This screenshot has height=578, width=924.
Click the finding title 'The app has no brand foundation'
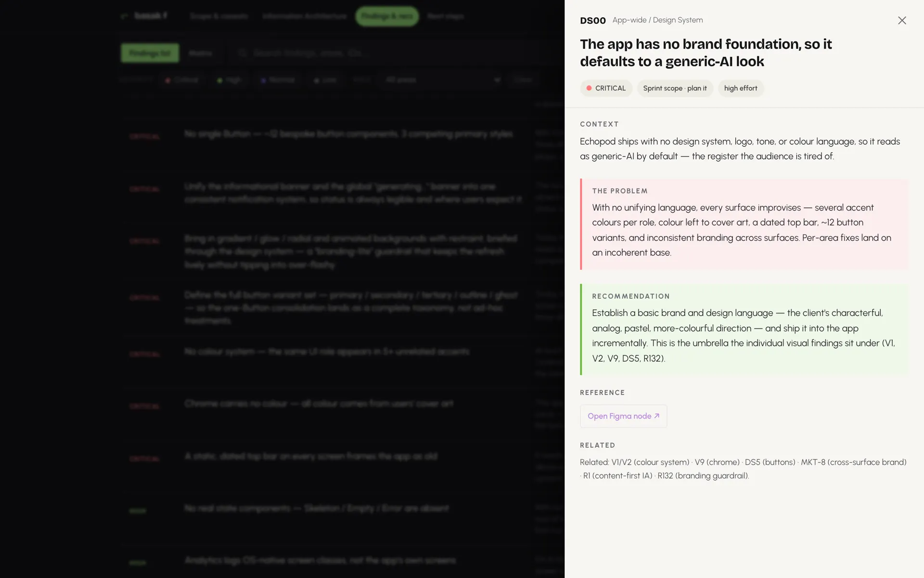pyautogui.click(x=706, y=53)
